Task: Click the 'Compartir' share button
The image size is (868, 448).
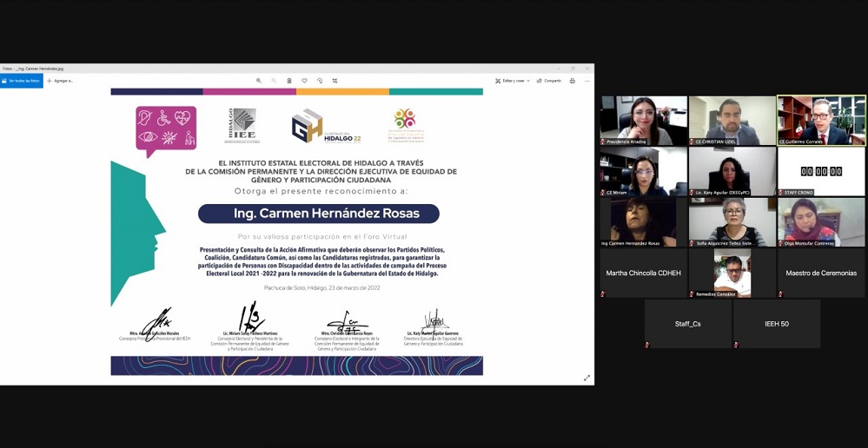Action: pos(548,81)
